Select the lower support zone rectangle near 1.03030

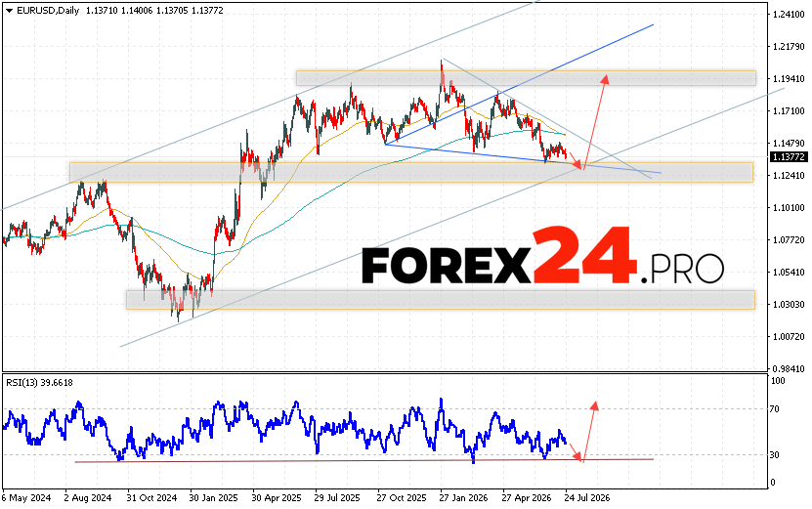click(x=441, y=300)
